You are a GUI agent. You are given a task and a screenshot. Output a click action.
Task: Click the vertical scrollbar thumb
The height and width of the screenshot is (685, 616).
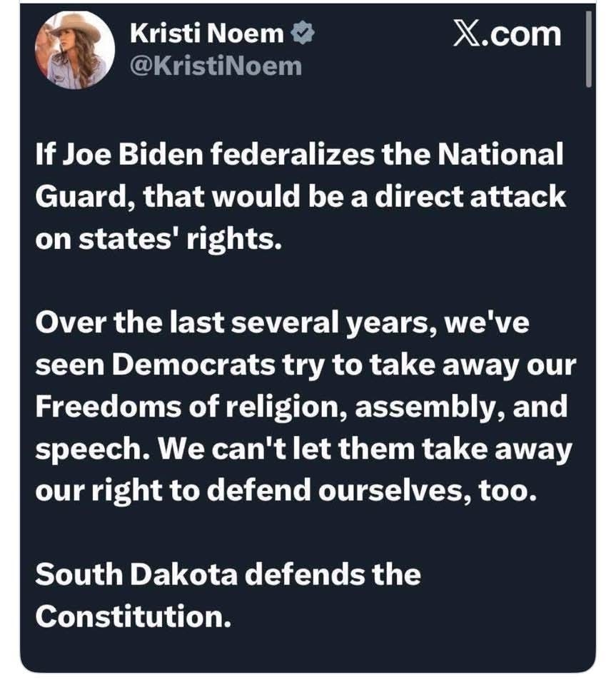589,50
